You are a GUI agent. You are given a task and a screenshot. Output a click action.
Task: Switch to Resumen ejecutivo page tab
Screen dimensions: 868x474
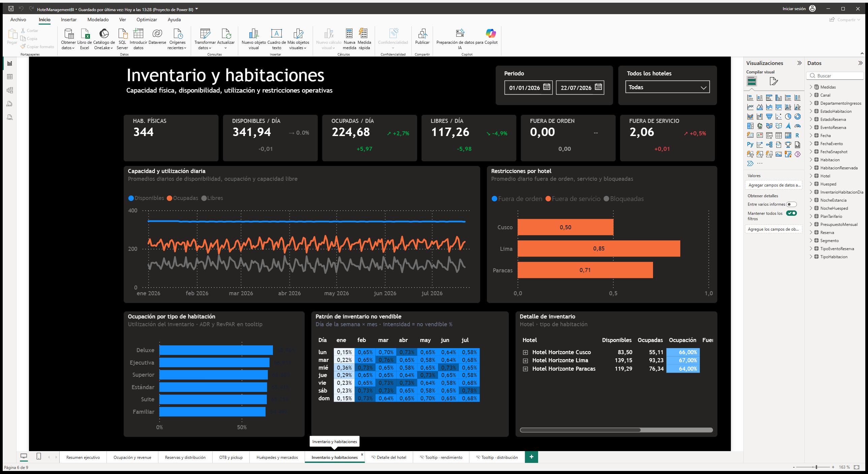83,457
